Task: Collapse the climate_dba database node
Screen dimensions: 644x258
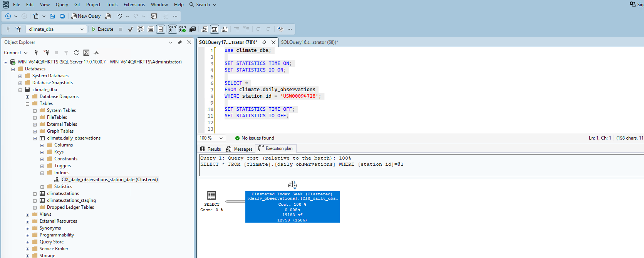Action: (20, 90)
